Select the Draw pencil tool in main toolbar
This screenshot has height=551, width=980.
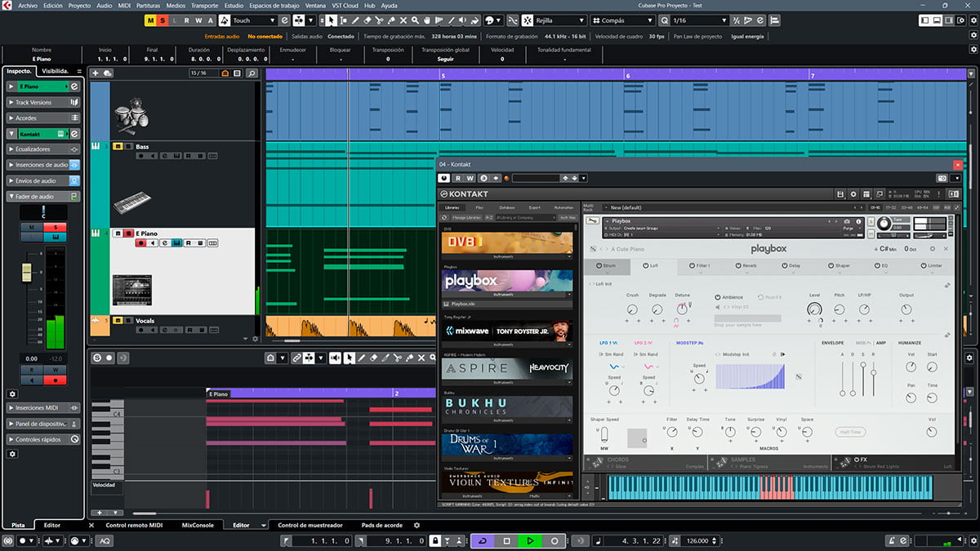pyautogui.click(x=355, y=20)
